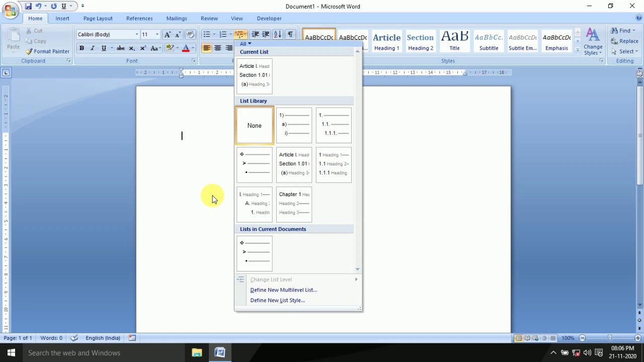Sort text alphabetically icon

tap(277, 35)
